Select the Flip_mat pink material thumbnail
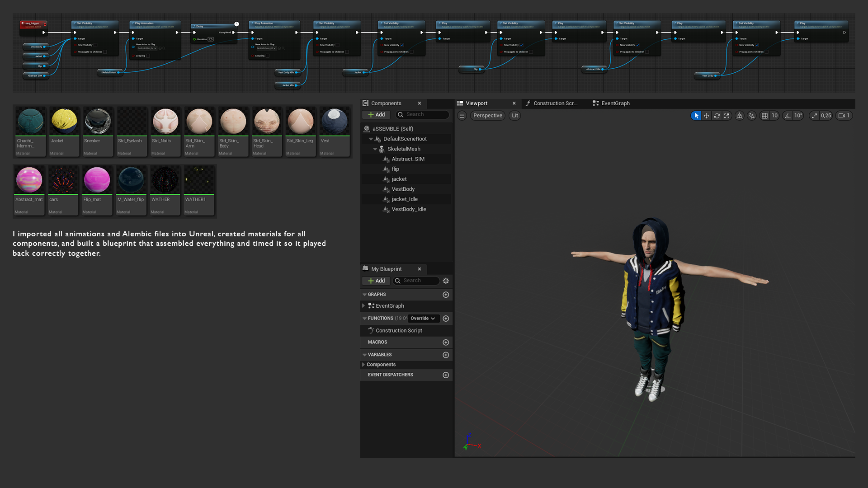 (97, 180)
